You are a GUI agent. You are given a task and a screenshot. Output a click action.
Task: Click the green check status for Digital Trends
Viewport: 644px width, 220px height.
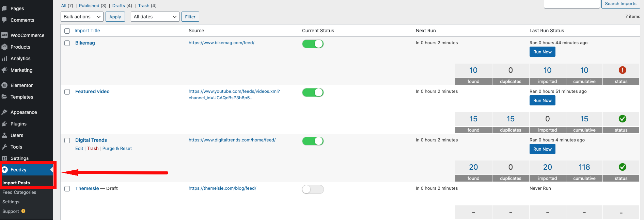click(x=622, y=167)
